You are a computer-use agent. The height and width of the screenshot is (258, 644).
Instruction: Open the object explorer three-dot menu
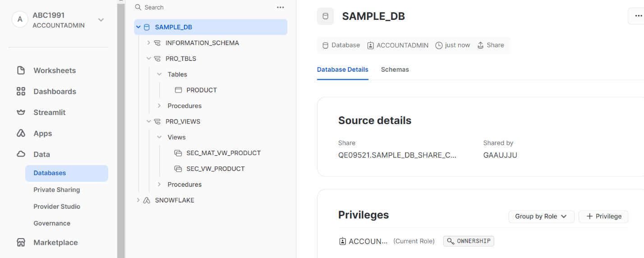click(281, 7)
